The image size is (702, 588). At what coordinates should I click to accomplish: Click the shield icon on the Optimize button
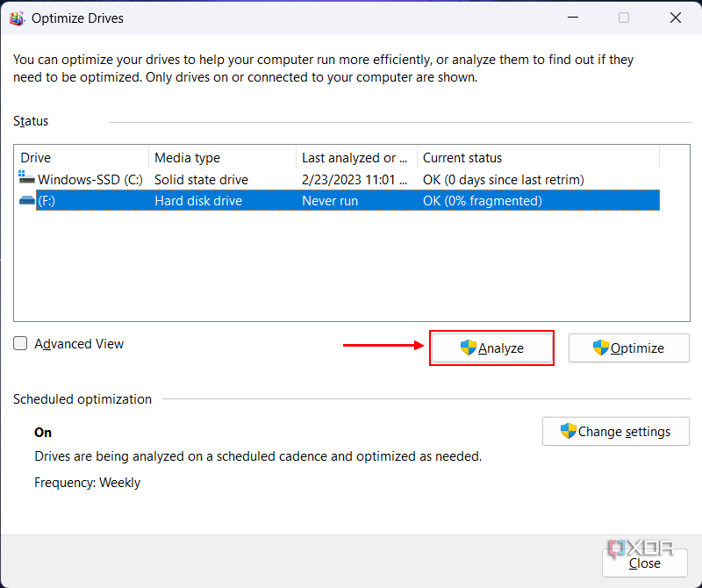coord(600,348)
